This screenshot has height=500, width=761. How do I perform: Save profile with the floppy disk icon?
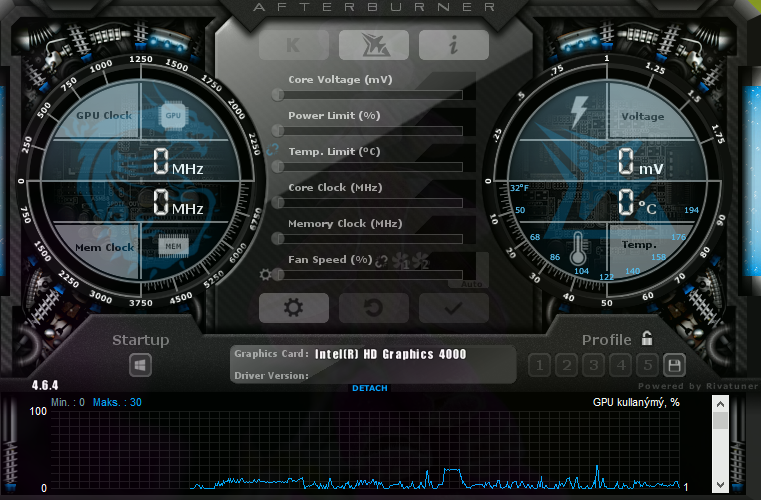click(674, 366)
